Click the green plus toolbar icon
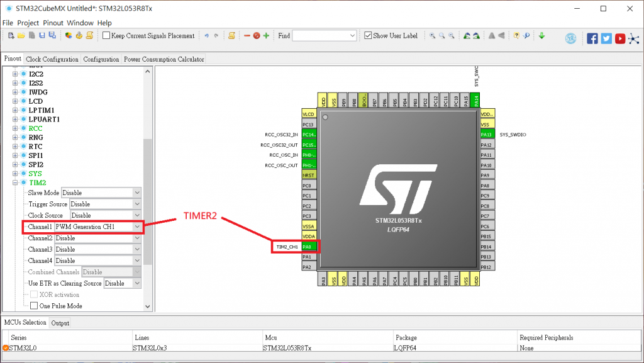This screenshot has width=644, height=363. [266, 36]
